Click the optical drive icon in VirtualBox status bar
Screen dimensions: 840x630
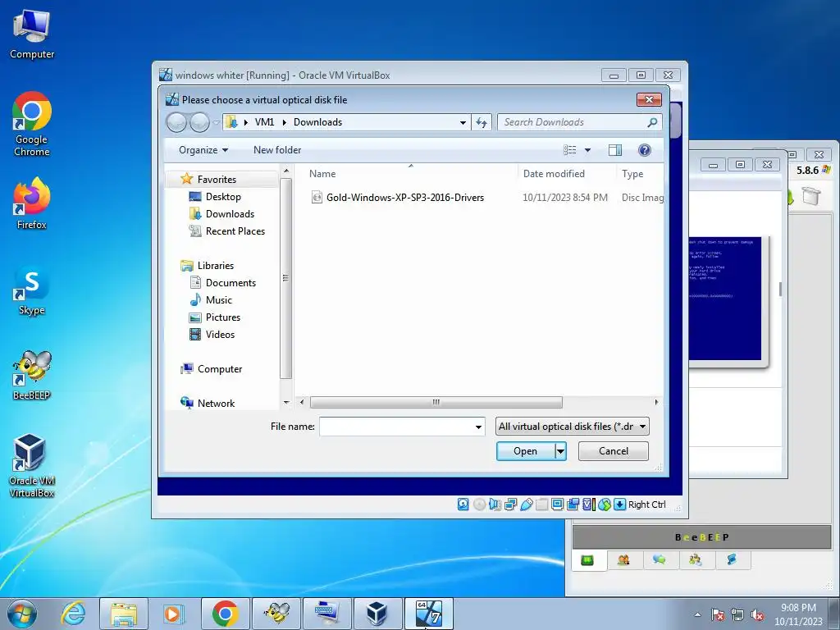pyautogui.click(x=479, y=504)
